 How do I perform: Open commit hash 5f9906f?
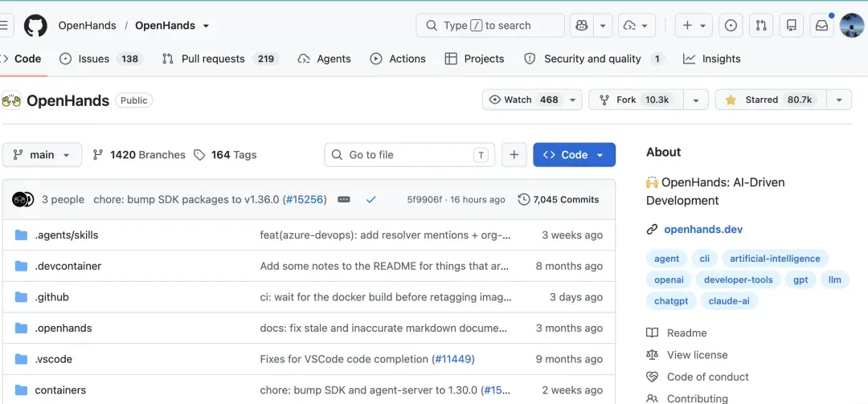(424, 200)
